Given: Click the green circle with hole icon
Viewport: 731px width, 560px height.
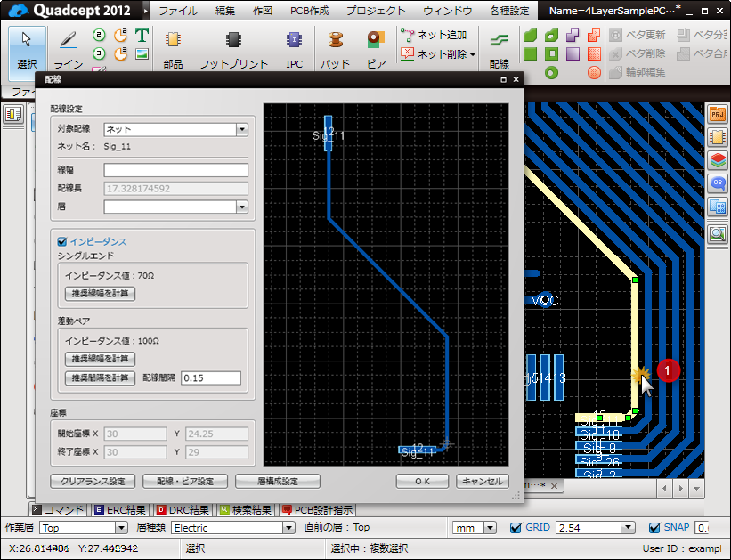Looking at the screenshot, I should click(x=551, y=73).
